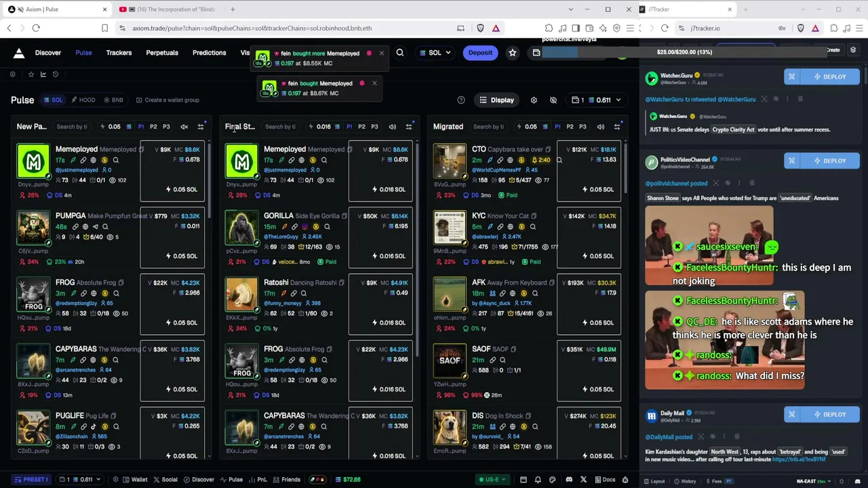Image resolution: width=868 pixels, height=488 pixels.
Task: Switch Pulse to the BNB chain
Action: coord(113,100)
